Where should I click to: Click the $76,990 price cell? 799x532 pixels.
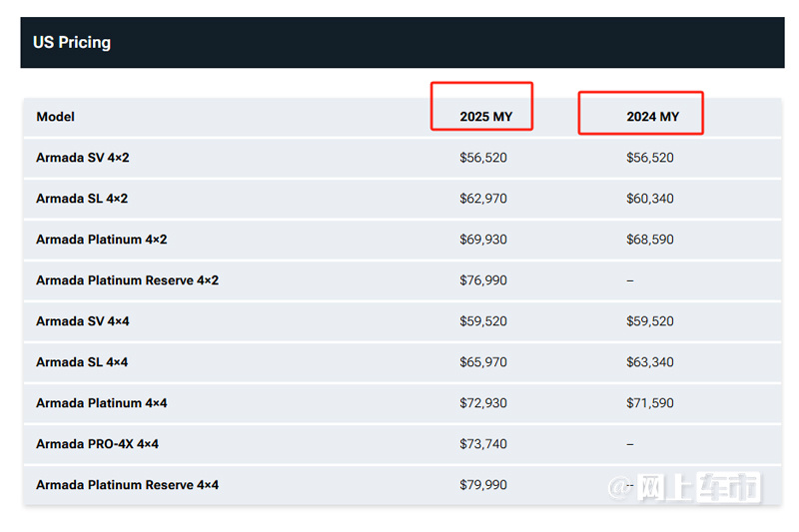(x=483, y=280)
